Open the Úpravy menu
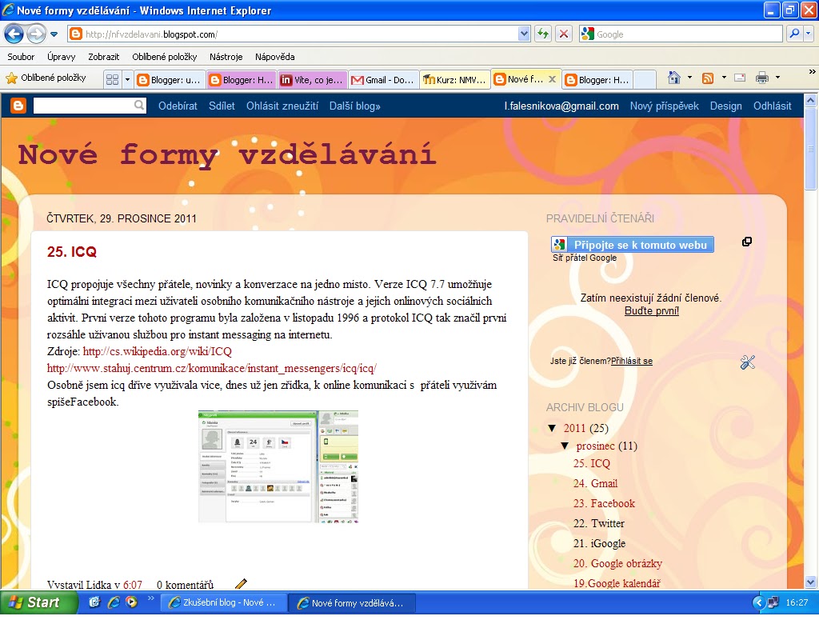Viewport: 819px width, 644px height. point(61,57)
